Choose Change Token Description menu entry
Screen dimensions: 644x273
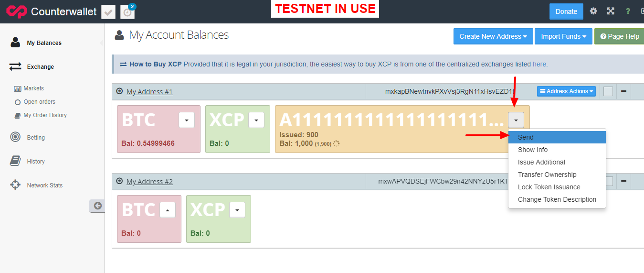(557, 199)
